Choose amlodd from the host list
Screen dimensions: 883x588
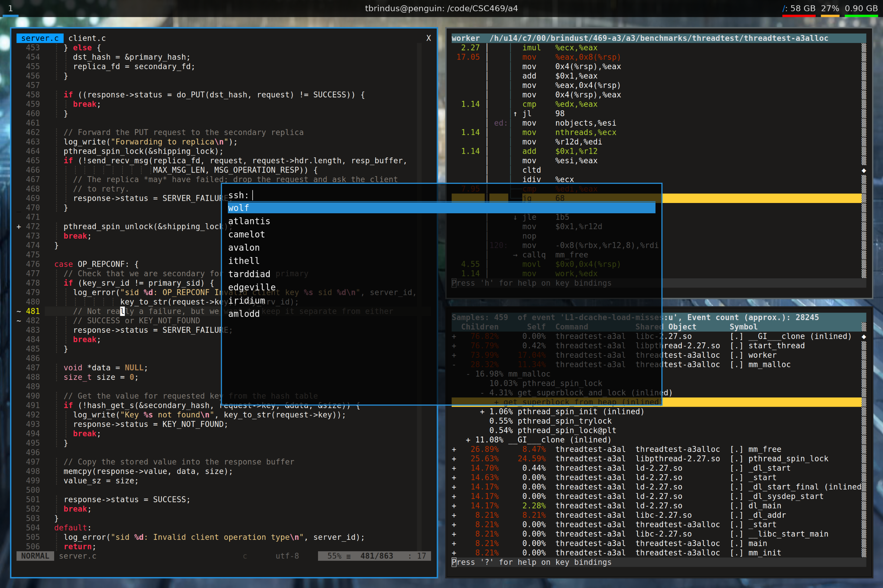244,314
